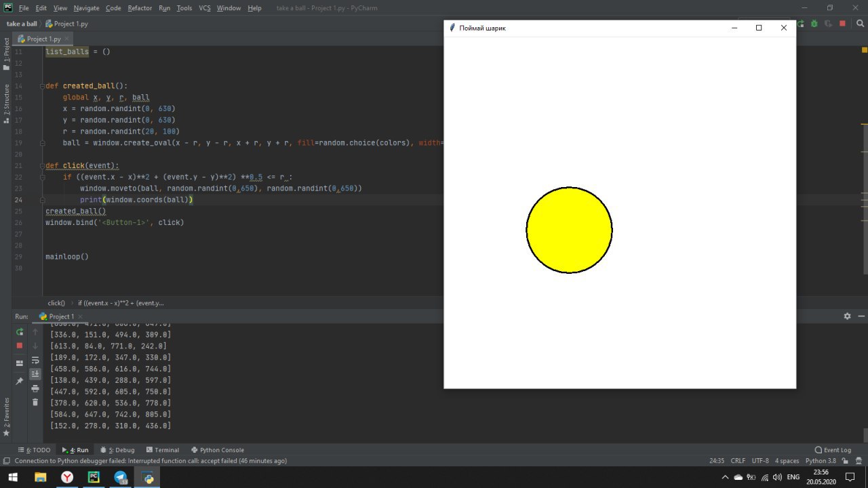The width and height of the screenshot is (868, 488).
Task: Open the Refactor menu
Action: click(x=140, y=8)
